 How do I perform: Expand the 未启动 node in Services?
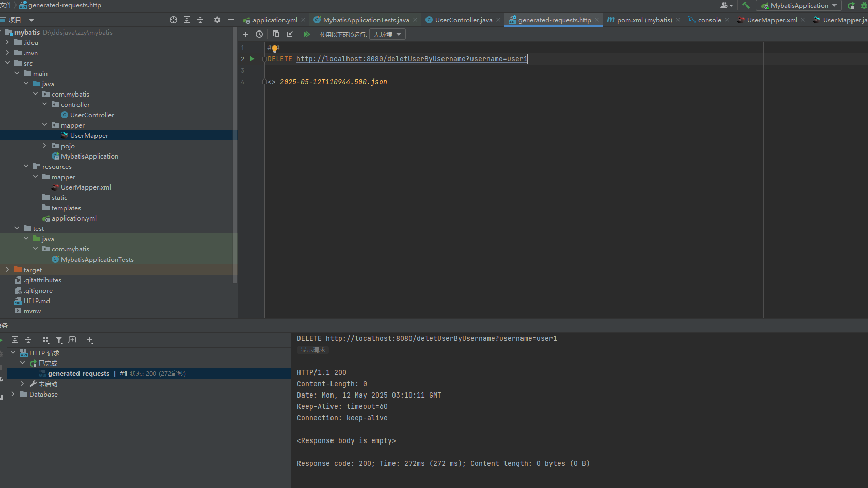[x=22, y=384]
